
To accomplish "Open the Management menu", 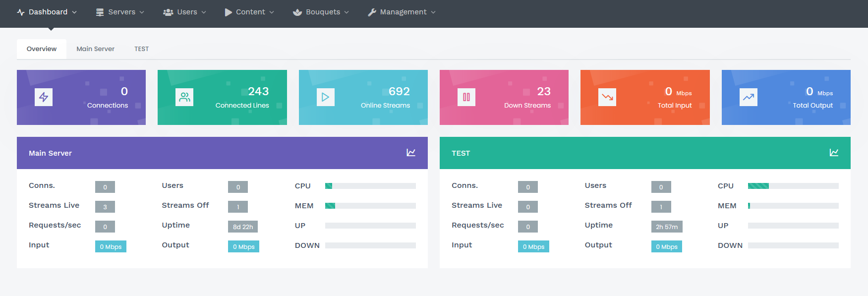I will click(x=402, y=12).
